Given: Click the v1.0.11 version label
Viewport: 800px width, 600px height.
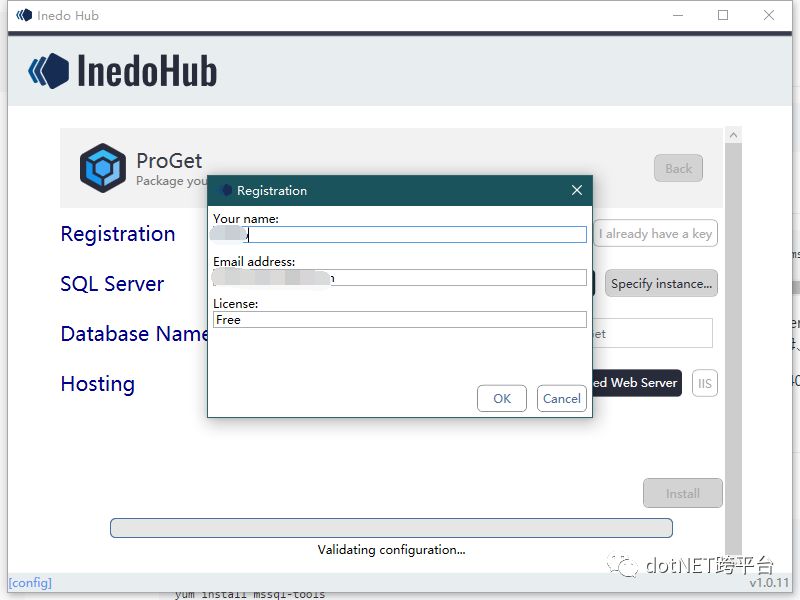Looking at the screenshot, I should (769, 583).
